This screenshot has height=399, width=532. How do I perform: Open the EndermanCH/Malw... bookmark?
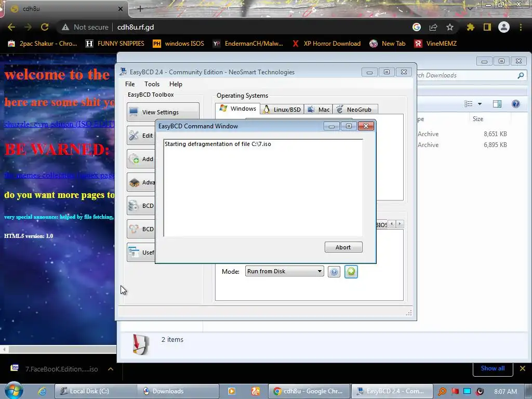(x=248, y=44)
